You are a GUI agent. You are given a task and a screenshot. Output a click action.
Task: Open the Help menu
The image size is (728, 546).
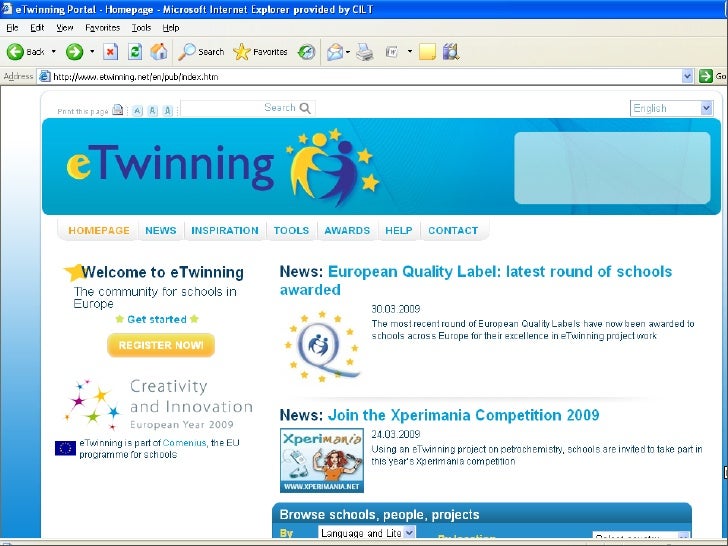pos(171,28)
